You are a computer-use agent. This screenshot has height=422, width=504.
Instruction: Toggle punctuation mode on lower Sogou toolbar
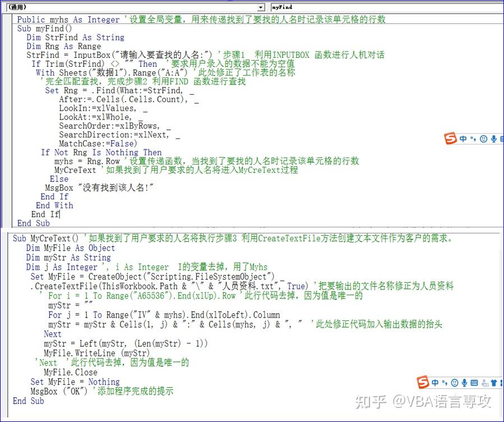[x=445, y=383]
